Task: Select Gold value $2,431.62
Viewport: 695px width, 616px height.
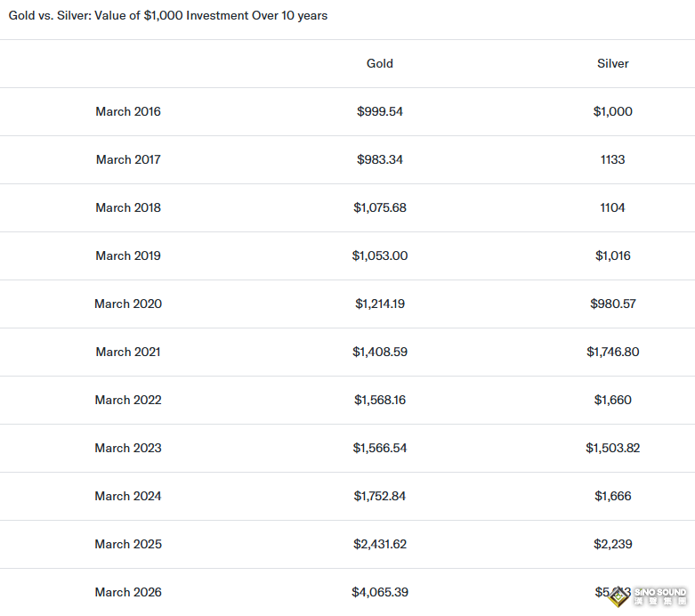Action: pos(380,544)
